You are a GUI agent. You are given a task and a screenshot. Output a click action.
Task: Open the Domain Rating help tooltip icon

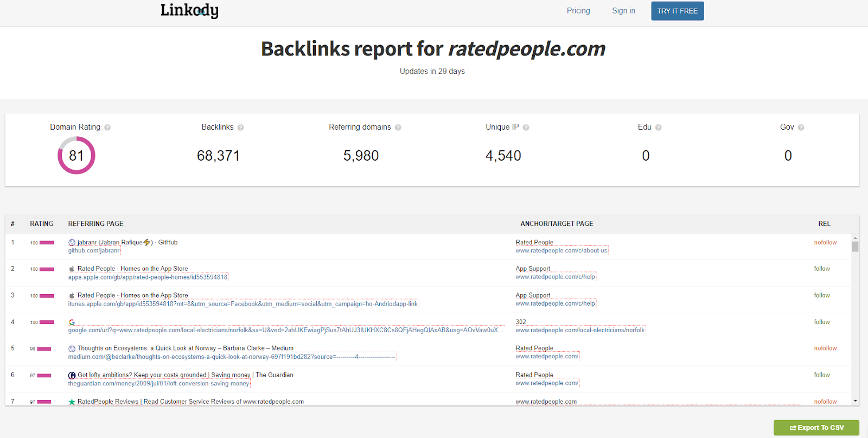point(107,128)
